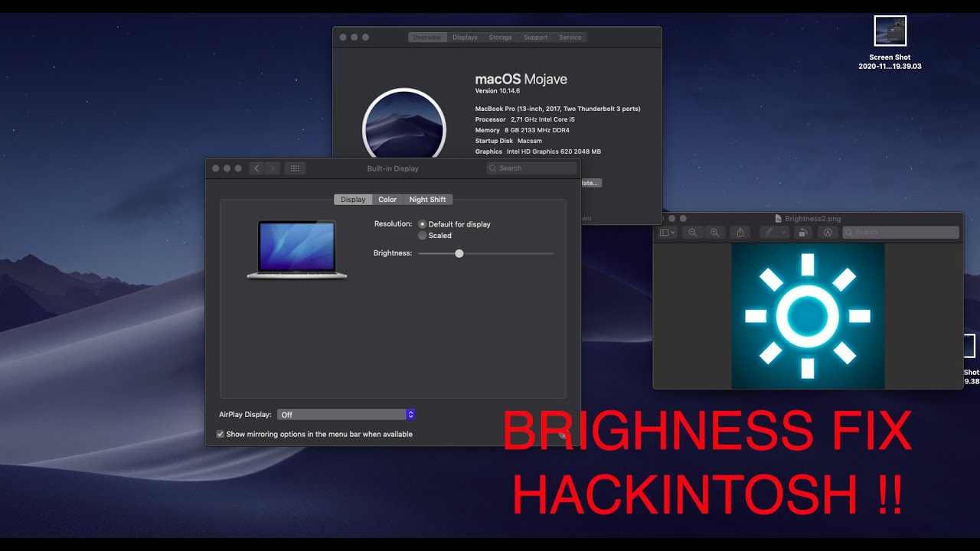Zoom in on Brightness2.png in Preview
The width and height of the screenshot is (980, 551).
tap(714, 232)
